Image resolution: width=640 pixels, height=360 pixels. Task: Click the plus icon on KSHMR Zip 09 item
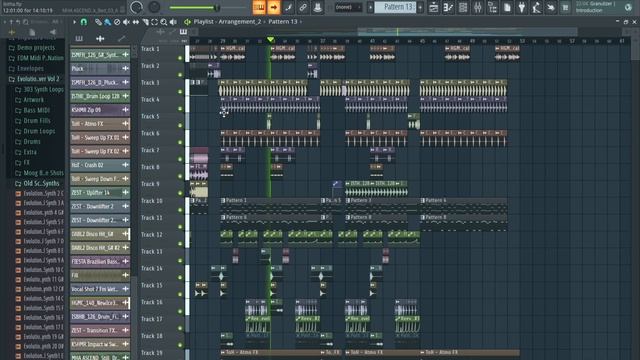coord(125,110)
